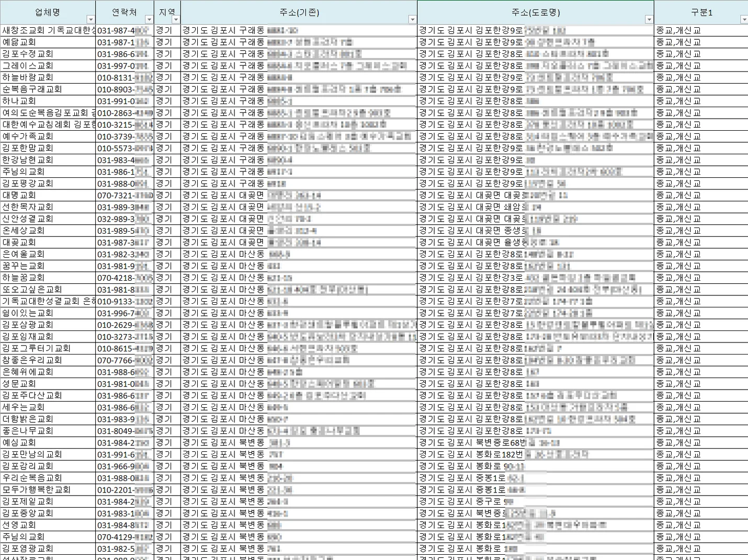This screenshot has width=748, height=560.
Task: Select the cell 은여울교회
Action: tap(48, 254)
